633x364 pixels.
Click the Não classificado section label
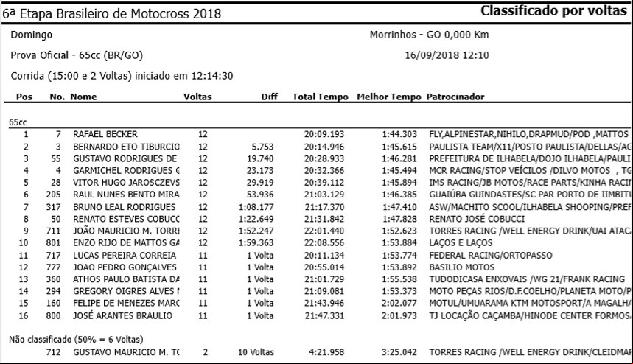pyautogui.click(x=76, y=340)
